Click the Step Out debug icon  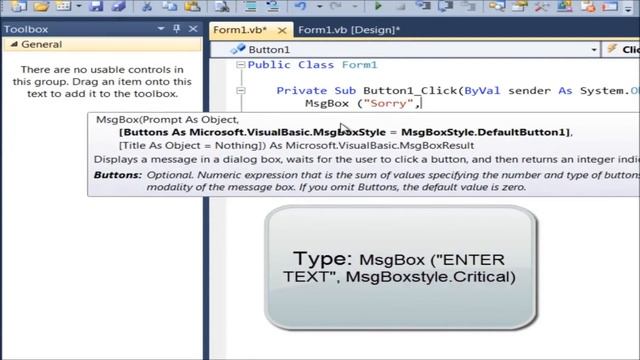click(468, 6)
